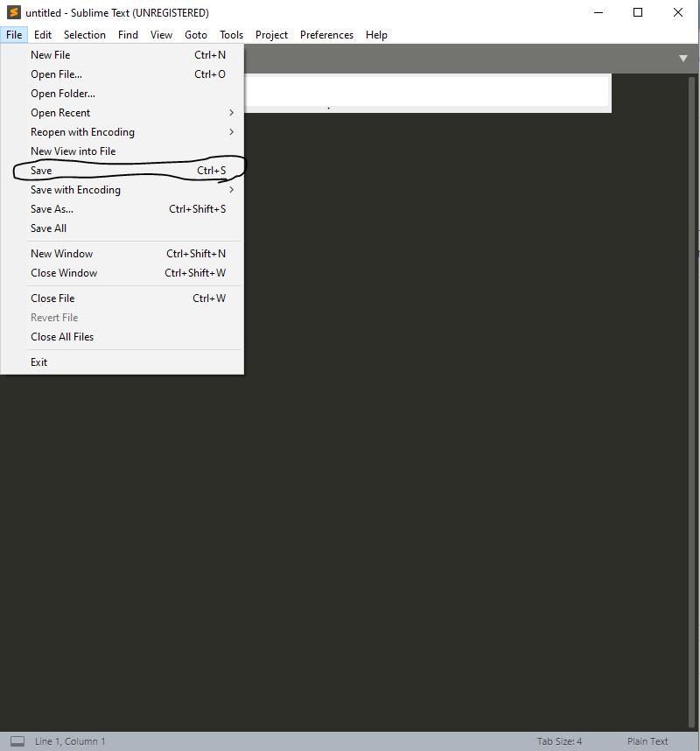Viewport: 700px width, 751px height.
Task: Open the File menu
Action: 14,35
